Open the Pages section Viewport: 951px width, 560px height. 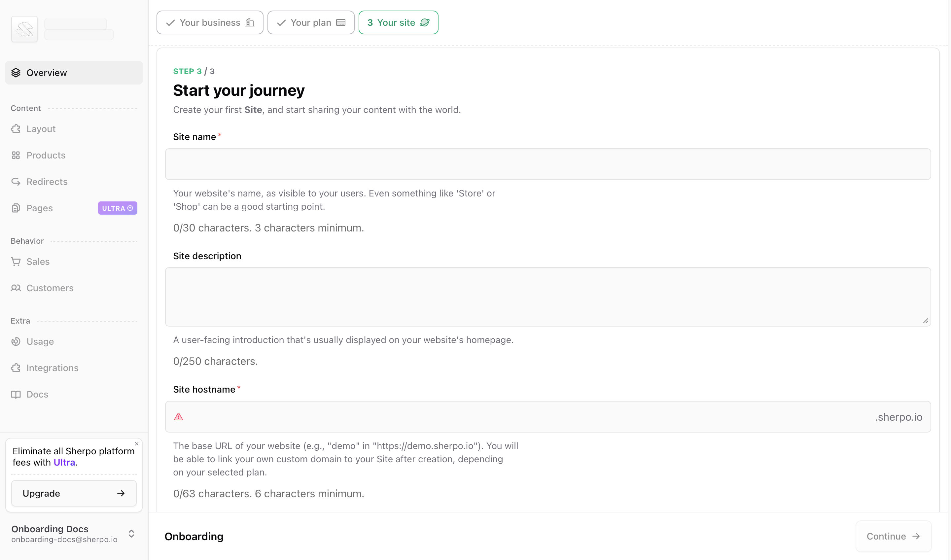tap(39, 208)
